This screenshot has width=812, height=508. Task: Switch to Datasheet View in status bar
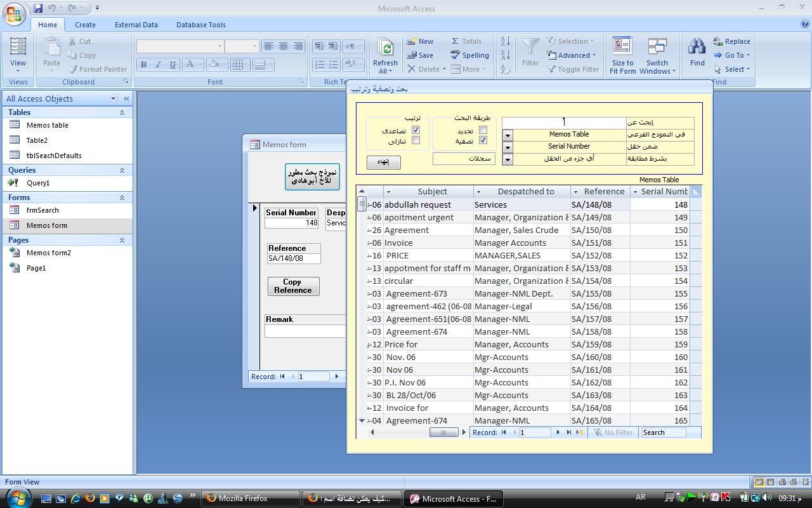click(770, 482)
